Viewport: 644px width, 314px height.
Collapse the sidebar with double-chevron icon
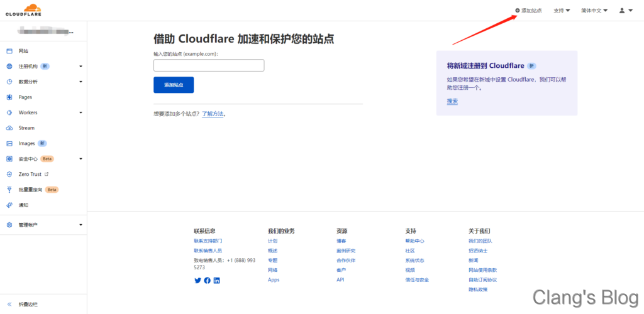[9, 305]
